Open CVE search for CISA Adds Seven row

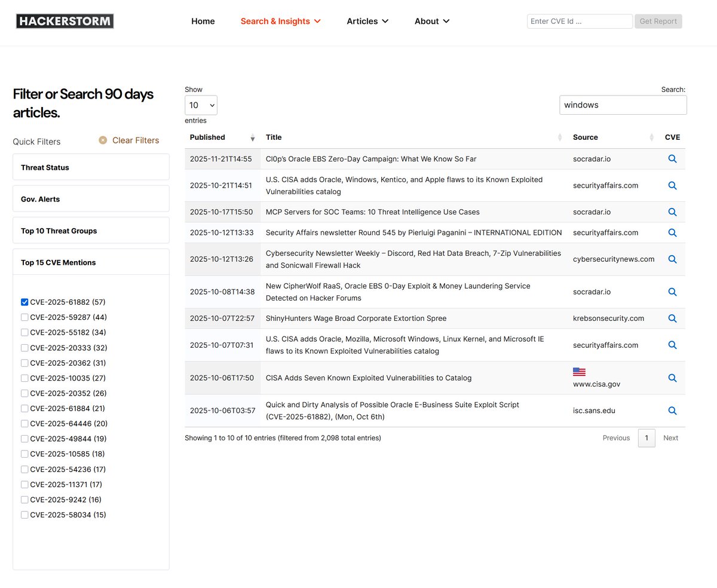tap(672, 378)
